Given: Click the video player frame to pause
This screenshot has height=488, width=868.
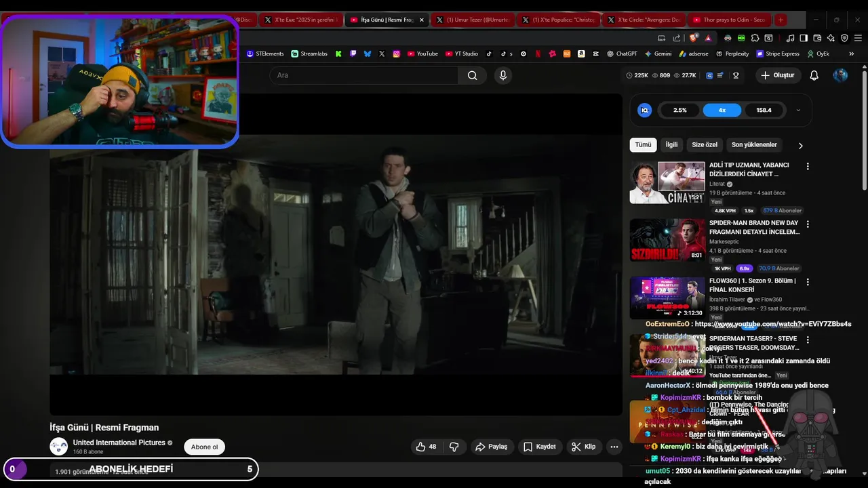Looking at the screenshot, I should point(336,254).
